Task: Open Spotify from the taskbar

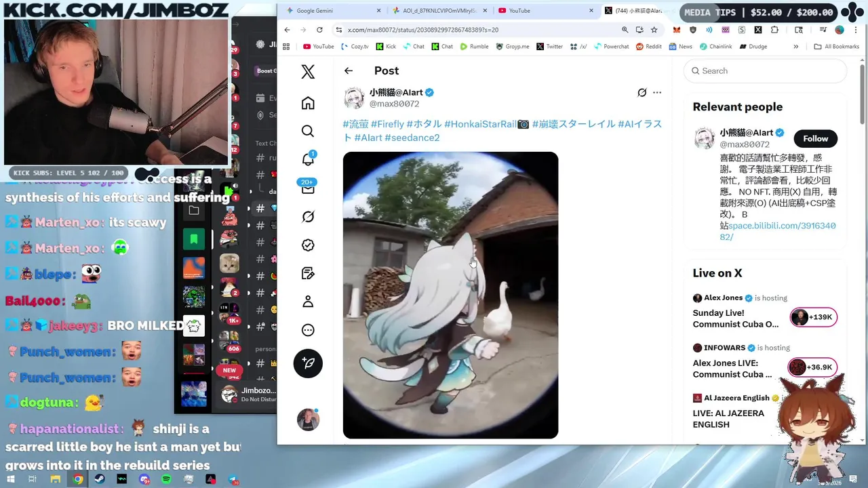Action: 167,479
